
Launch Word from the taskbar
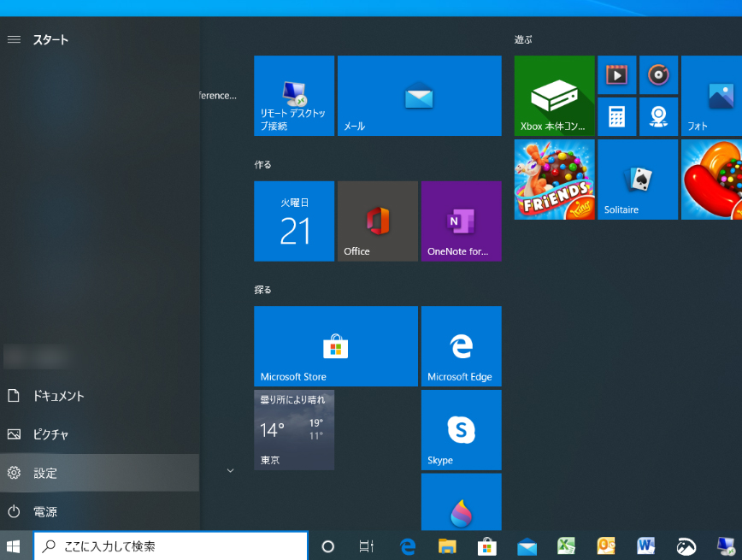pyautogui.click(x=646, y=546)
